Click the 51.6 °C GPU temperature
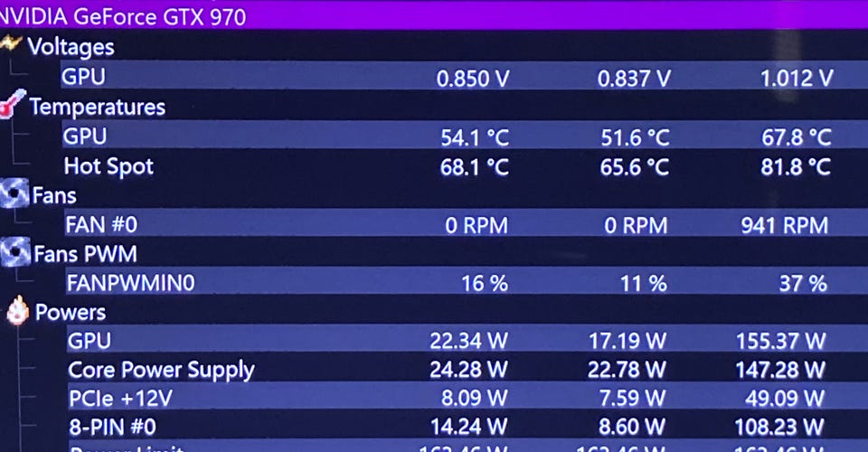 point(636,137)
